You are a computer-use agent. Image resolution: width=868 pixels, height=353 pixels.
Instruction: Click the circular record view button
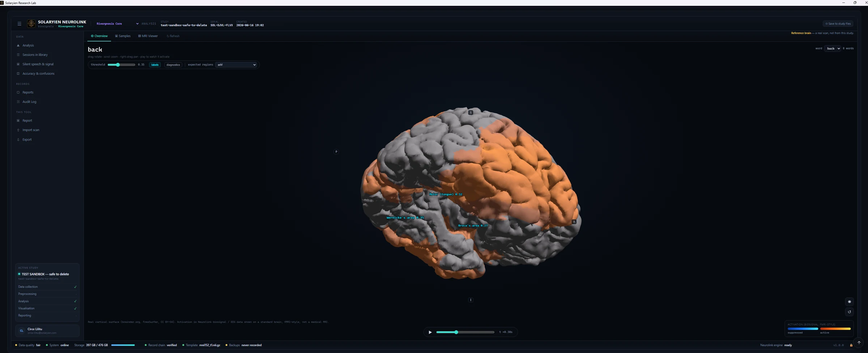coord(849,302)
